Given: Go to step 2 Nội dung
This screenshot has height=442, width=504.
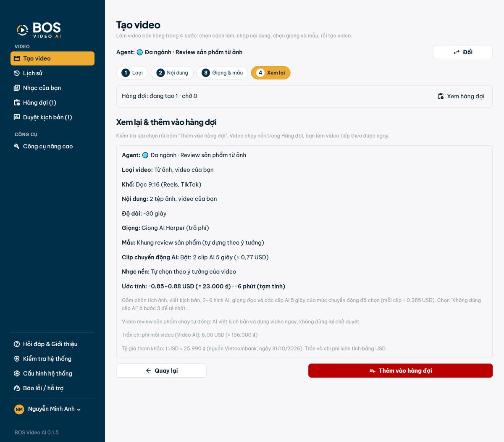Looking at the screenshot, I should click(172, 73).
